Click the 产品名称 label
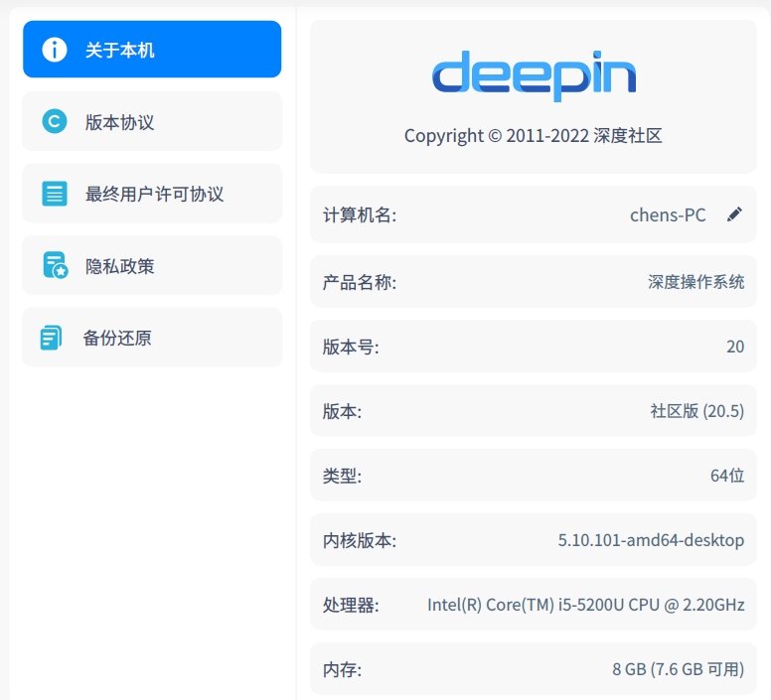 360,282
